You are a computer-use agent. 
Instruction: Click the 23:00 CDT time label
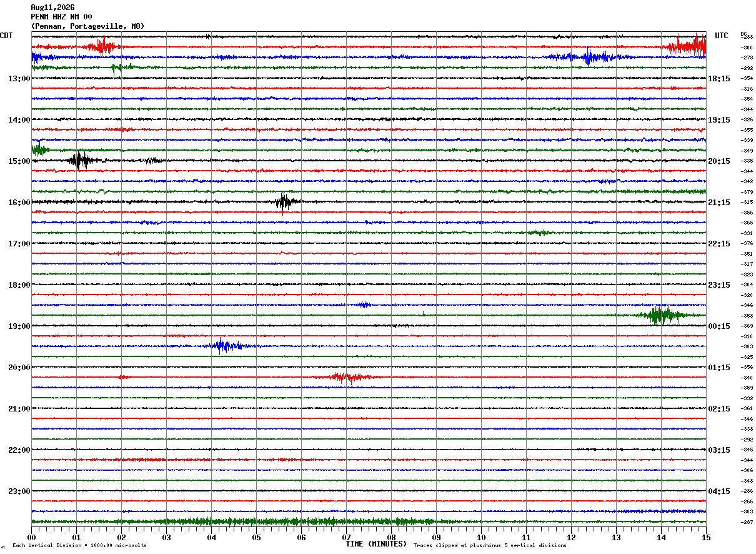tap(19, 491)
